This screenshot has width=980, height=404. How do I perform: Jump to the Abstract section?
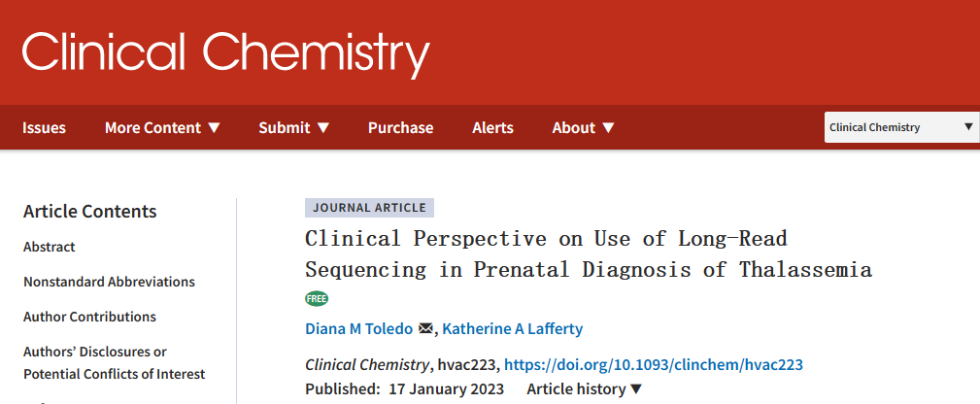point(50,247)
